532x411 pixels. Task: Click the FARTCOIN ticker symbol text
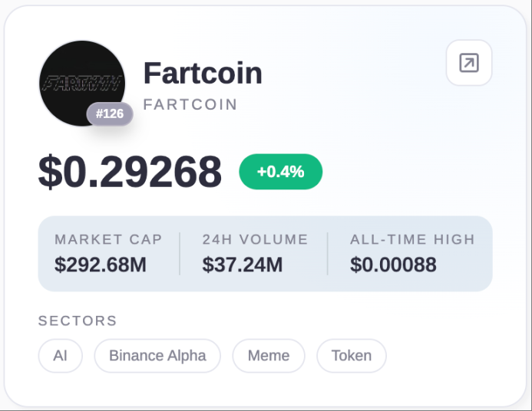[190, 104]
